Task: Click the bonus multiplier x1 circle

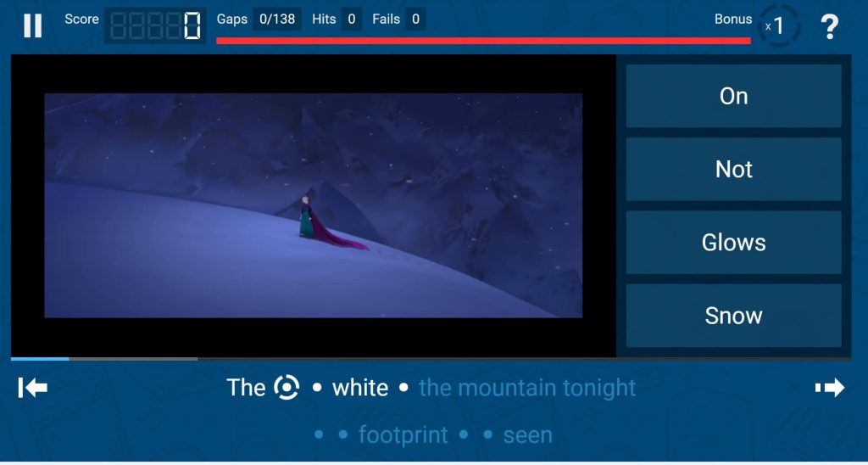Action: coord(778,25)
